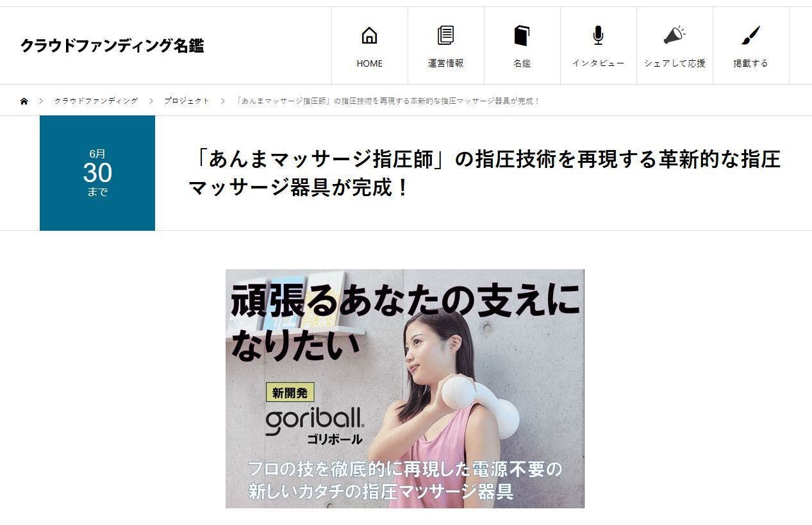Open the プロジェクト breadcrumb link

pos(186,101)
